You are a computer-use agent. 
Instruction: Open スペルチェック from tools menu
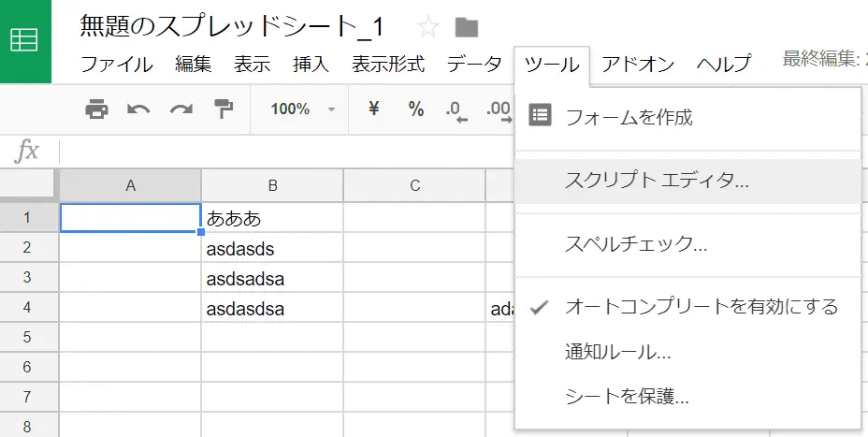pyautogui.click(x=635, y=245)
